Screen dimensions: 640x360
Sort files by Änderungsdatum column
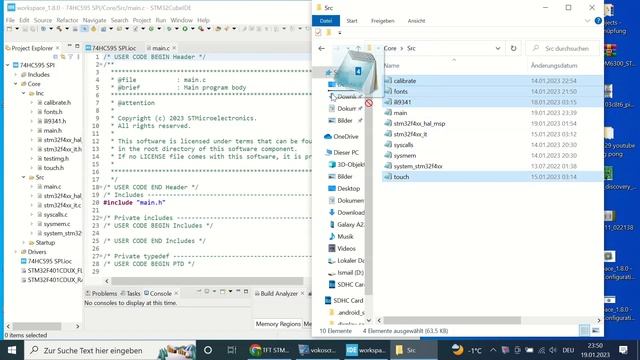(554, 65)
